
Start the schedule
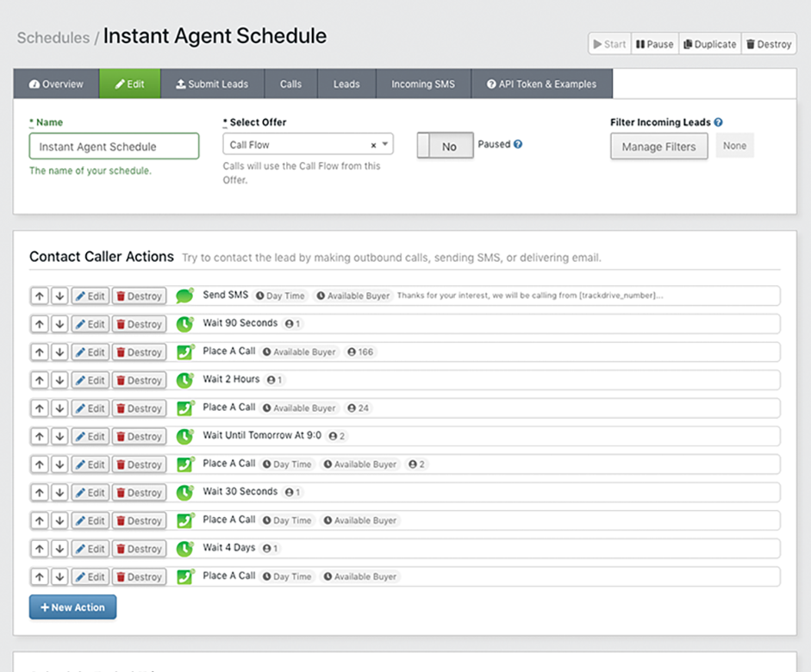point(610,44)
